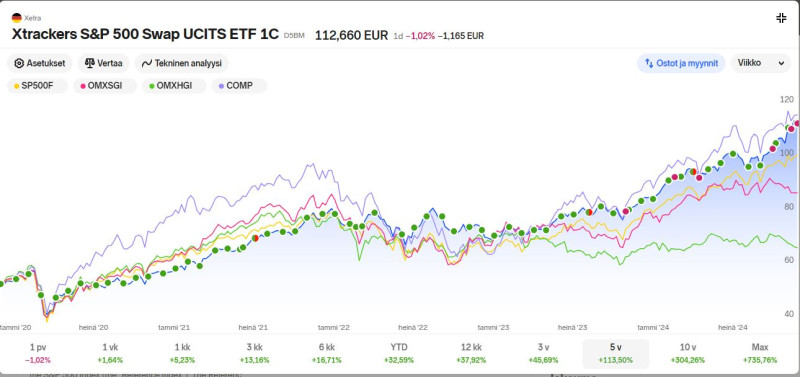Toggle the OMXSGI comparison chip

click(x=105, y=86)
